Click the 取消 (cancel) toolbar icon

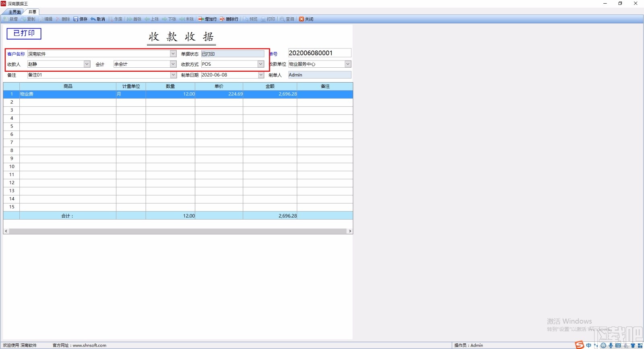point(98,19)
